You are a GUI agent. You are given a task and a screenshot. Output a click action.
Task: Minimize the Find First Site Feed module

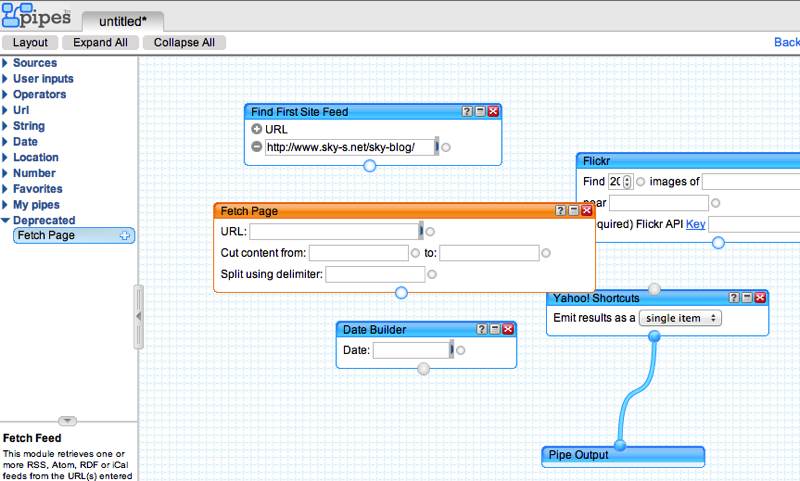480,111
